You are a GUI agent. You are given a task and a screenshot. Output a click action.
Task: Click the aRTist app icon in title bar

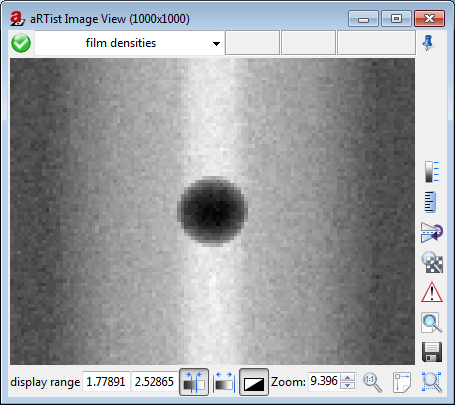tap(17, 18)
